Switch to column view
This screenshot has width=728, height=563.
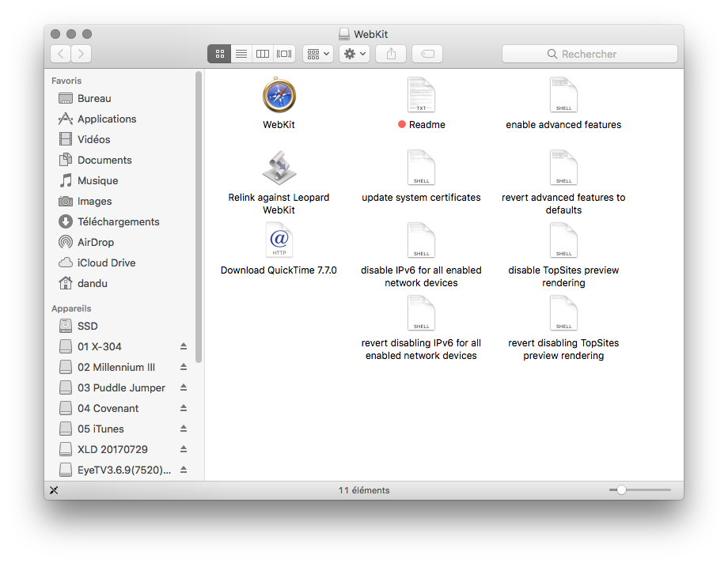(x=262, y=53)
